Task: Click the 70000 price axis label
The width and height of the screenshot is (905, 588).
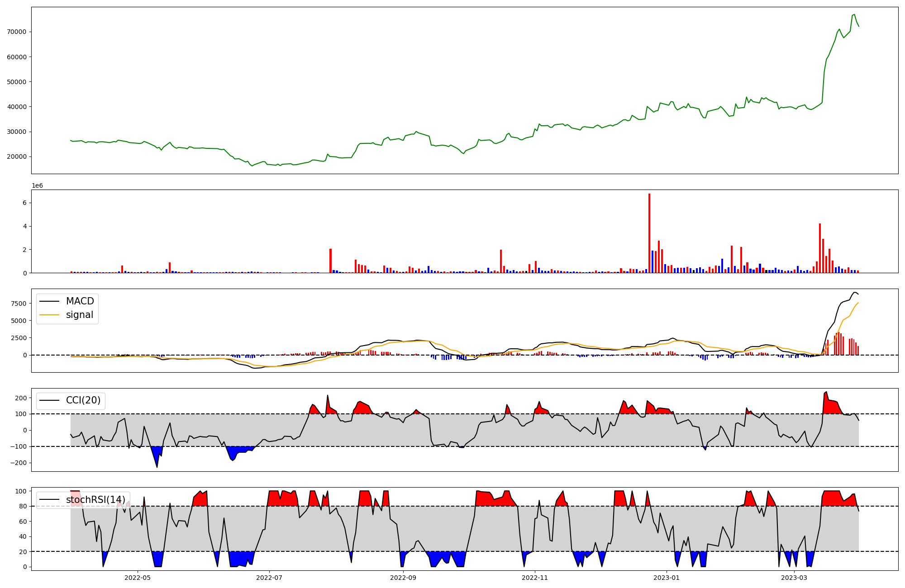Action: pyautogui.click(x=16, y=32)
